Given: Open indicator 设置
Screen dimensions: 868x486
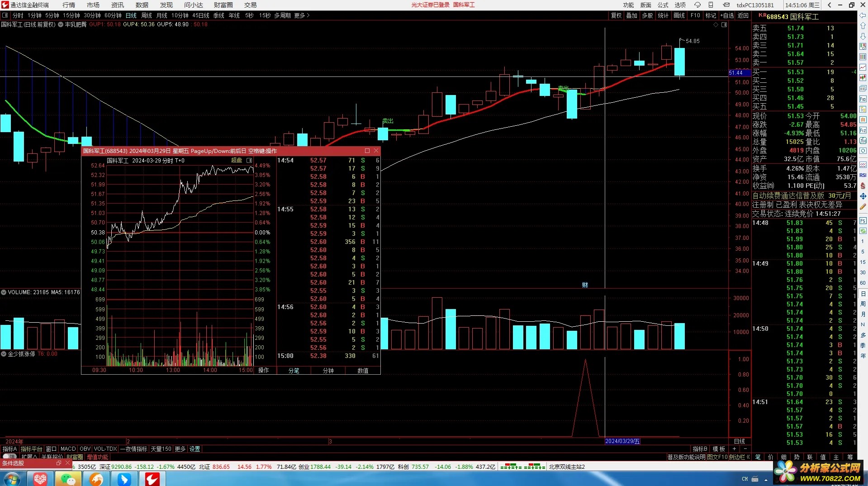Looking at the screenshot, I should tap(195, 449).
